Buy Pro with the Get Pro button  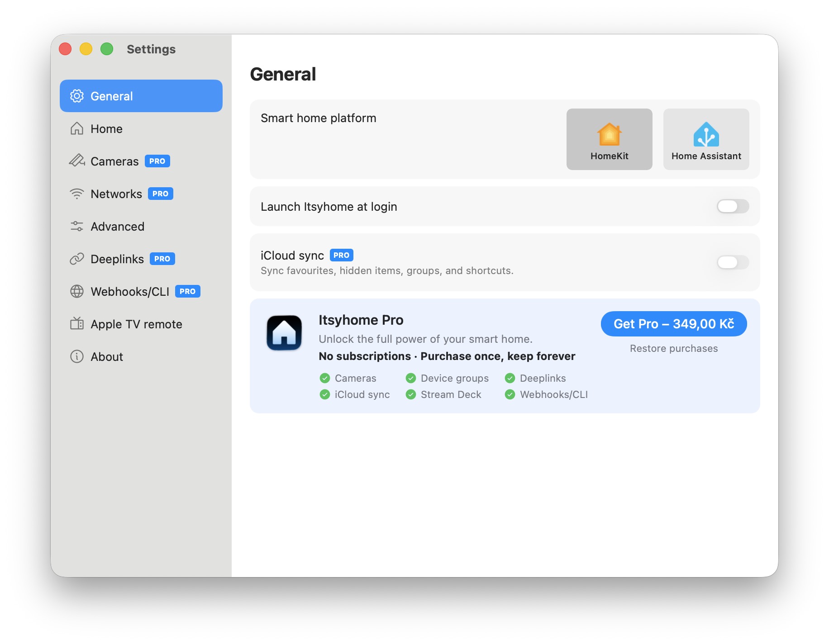[x=674, y=324]
